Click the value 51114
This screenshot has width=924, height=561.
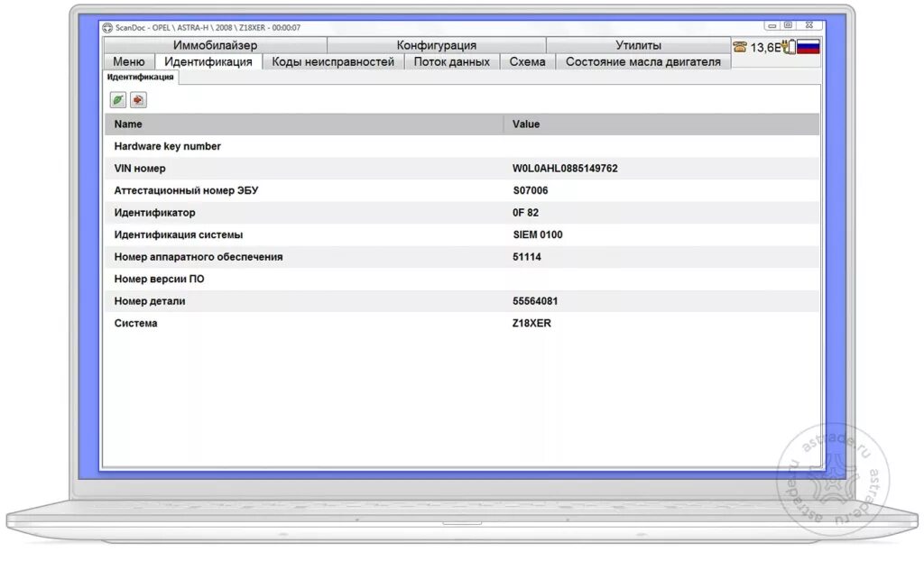(527, 257)
